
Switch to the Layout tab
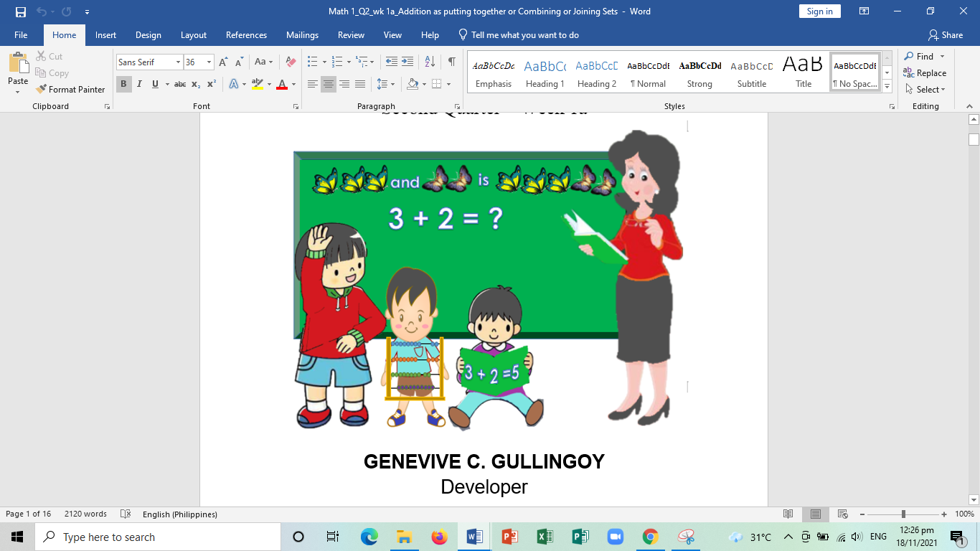tap(194, 35)
